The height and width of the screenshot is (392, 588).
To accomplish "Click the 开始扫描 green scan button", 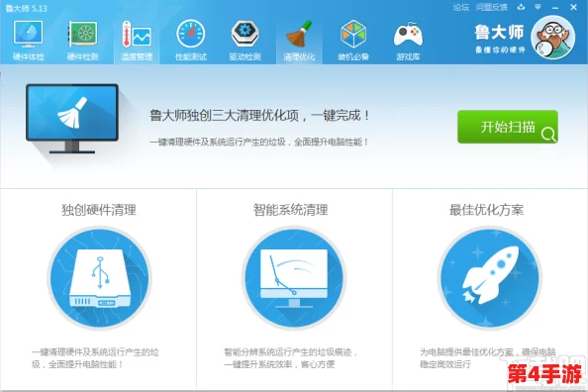I will click(x=508, y=127).
